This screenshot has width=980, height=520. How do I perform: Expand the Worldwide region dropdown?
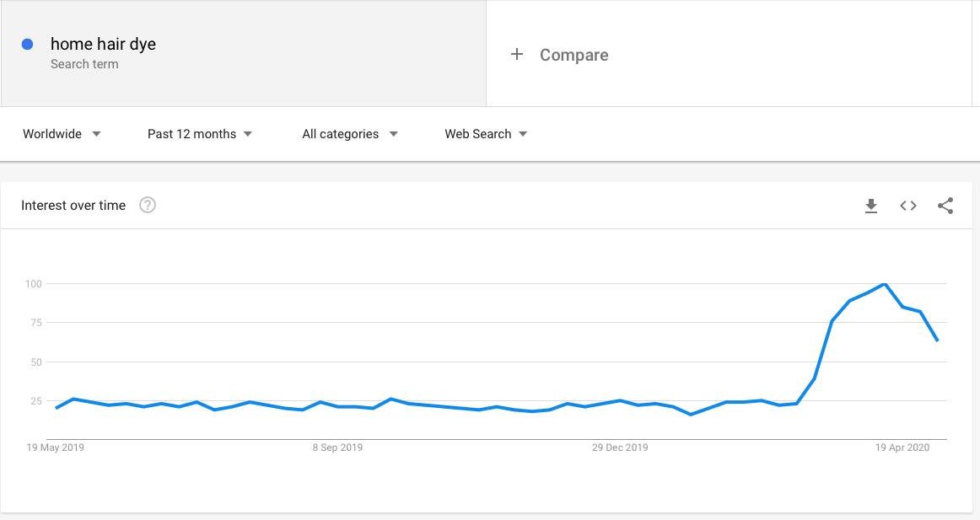pyautogui.click(x=62, y=134)
